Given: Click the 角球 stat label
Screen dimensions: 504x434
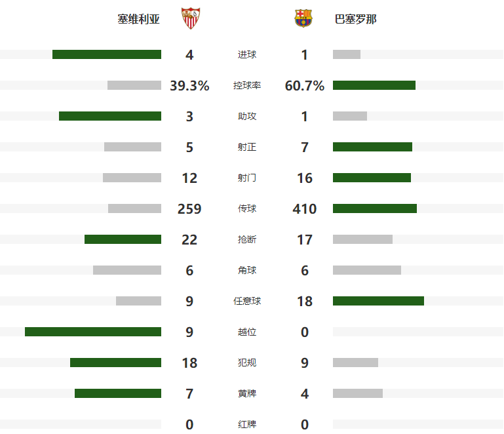Looking at the screenshot, I should click(x=247, y=271).
